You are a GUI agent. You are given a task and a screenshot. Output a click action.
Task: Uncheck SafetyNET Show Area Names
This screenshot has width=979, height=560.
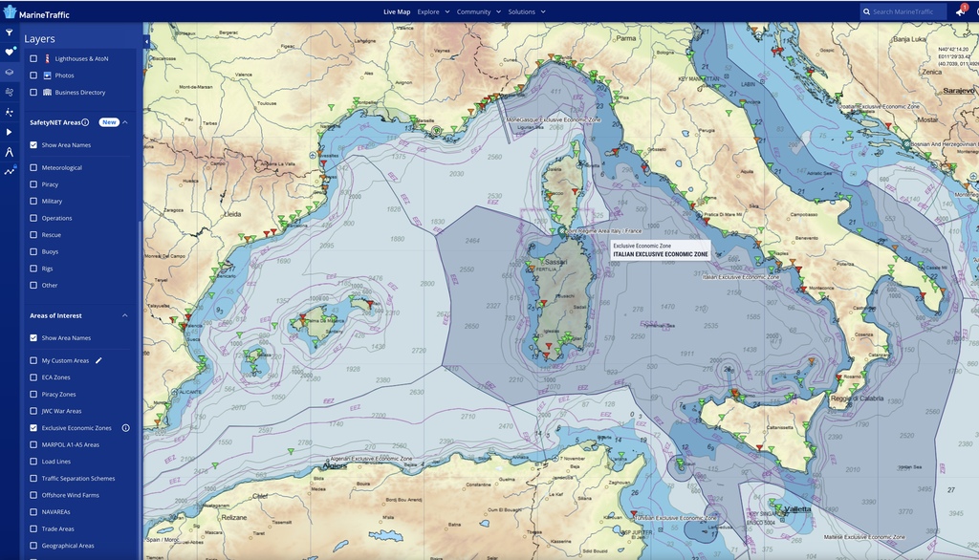click(x=33, y=145)
